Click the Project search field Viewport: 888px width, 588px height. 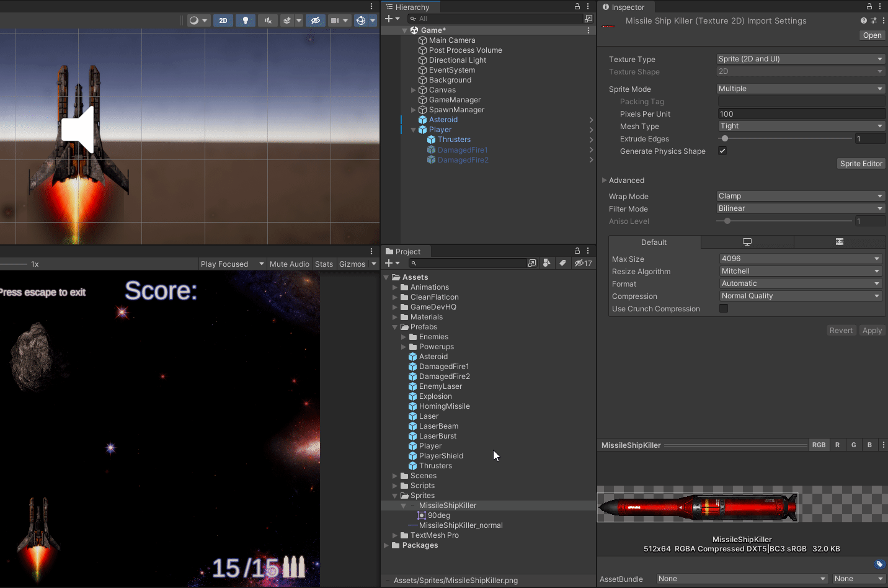(468, 263)
